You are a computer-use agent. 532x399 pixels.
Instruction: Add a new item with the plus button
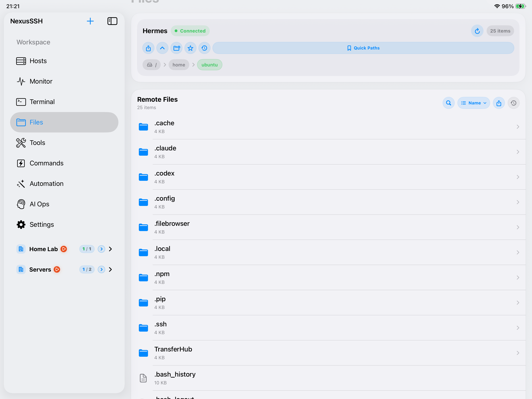point(90,21)
